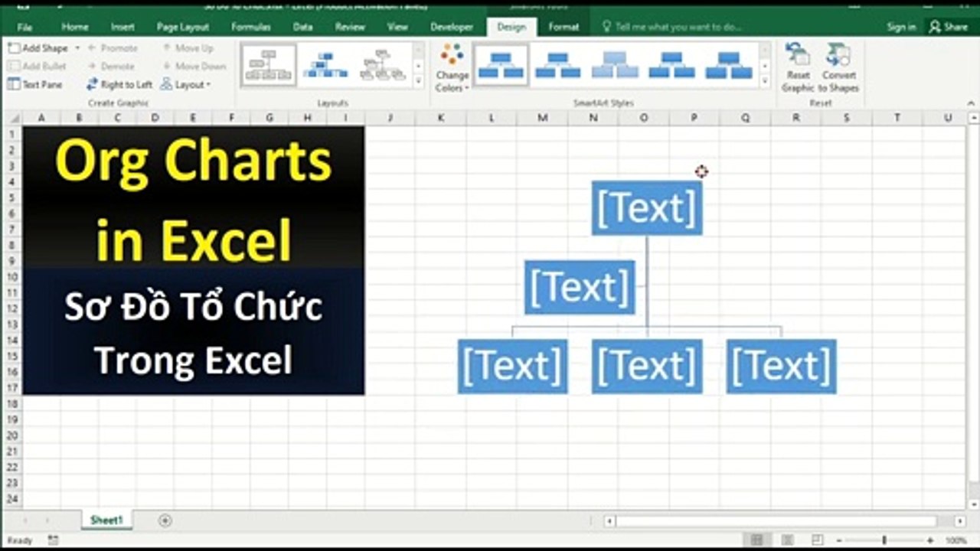Click the Add Shape button

[39, 48]
